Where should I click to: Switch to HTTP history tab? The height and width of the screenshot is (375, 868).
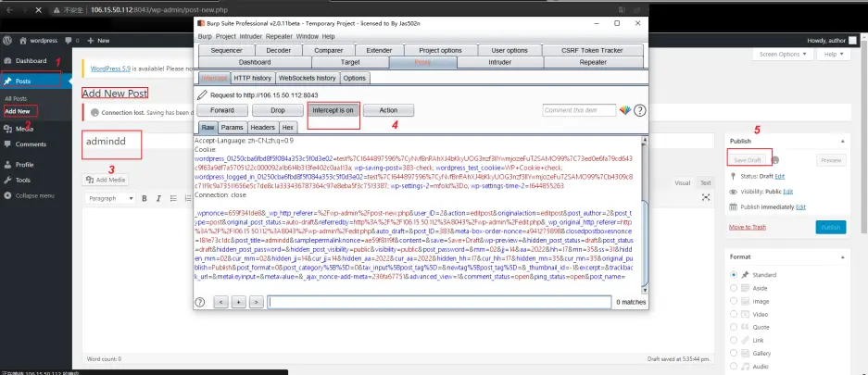point(252,78)
